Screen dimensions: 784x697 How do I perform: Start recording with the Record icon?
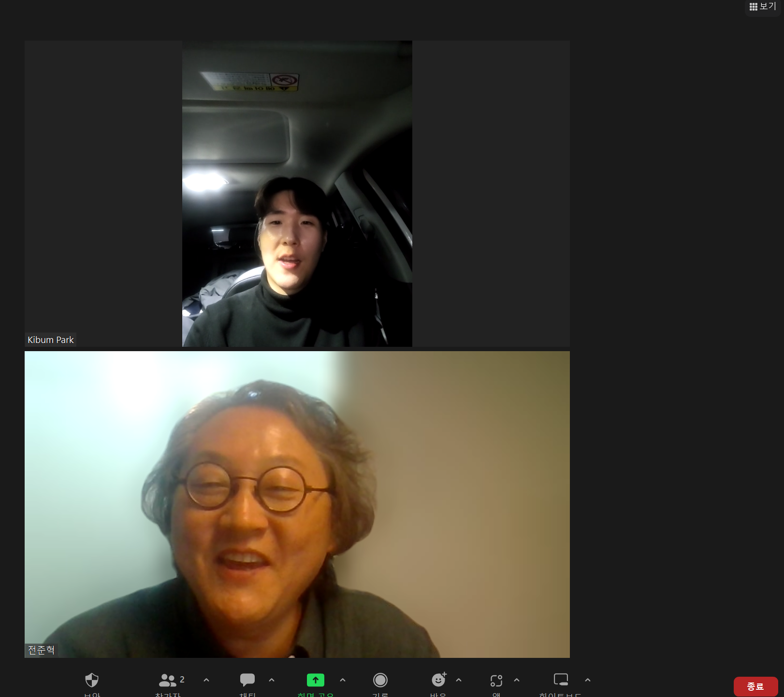[380, 680]
